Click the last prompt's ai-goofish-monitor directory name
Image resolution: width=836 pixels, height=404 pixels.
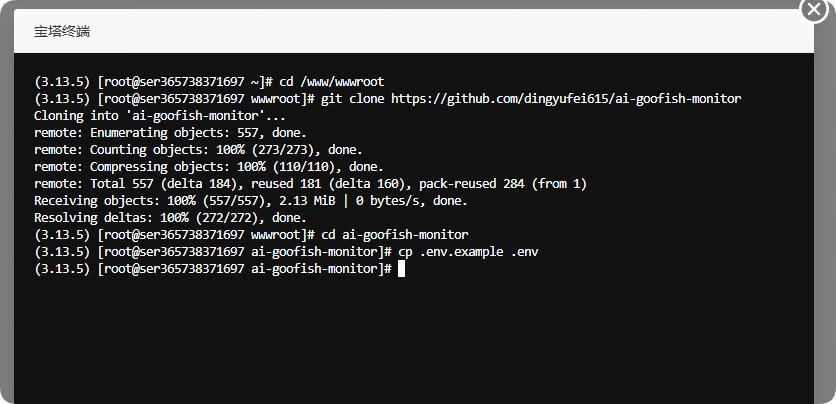click(317, 269)
